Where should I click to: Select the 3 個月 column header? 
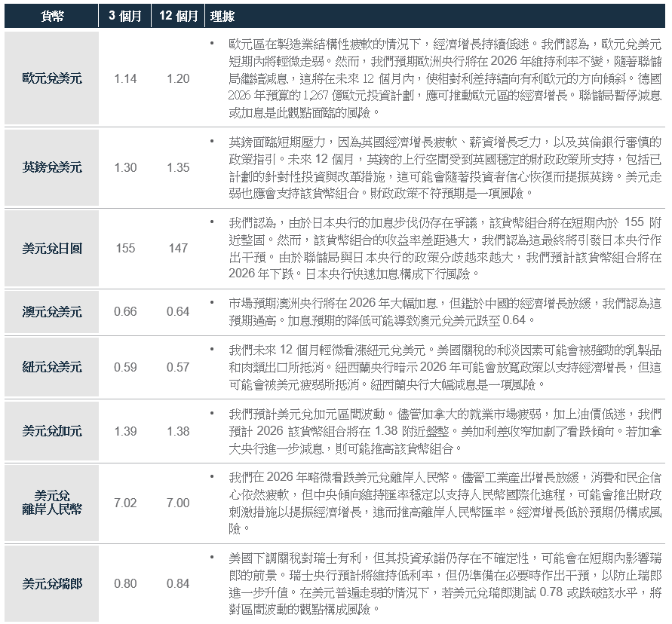tap(125, 16)
